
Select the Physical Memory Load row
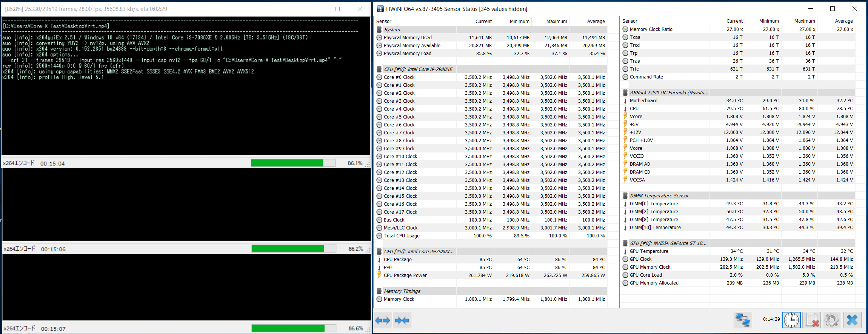(491, 53)
